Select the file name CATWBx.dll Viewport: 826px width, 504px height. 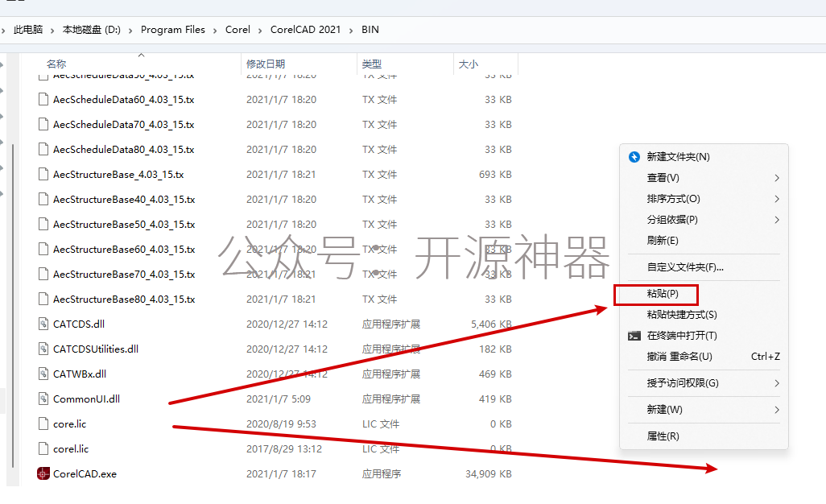[x=80, y=374]
